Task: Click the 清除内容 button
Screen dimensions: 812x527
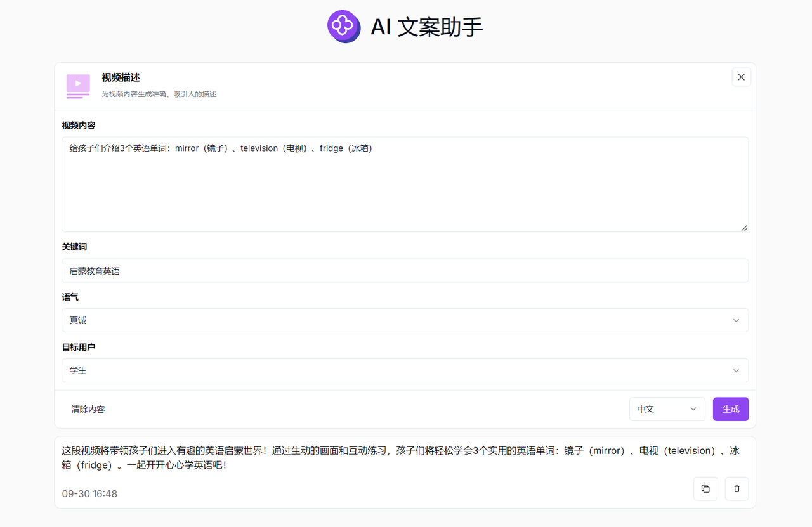Action: (88, 409)
